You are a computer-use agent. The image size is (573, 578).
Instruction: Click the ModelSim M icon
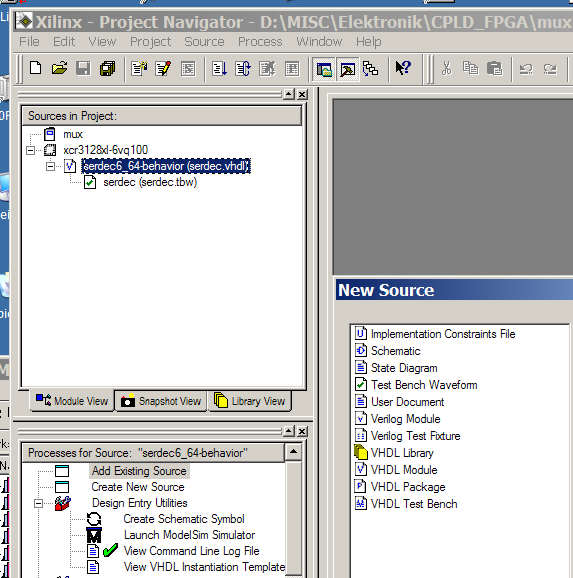pyautogui.click(x=94, y=535)
